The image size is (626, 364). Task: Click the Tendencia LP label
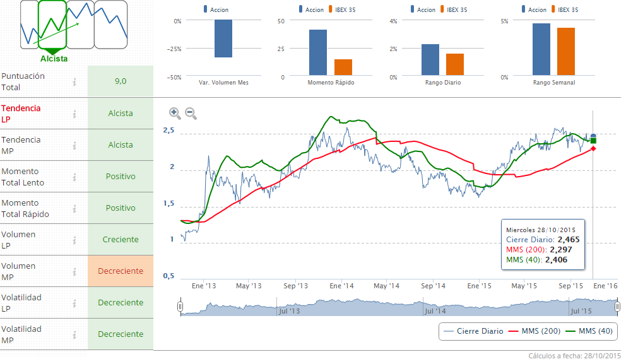click(21, 114)
